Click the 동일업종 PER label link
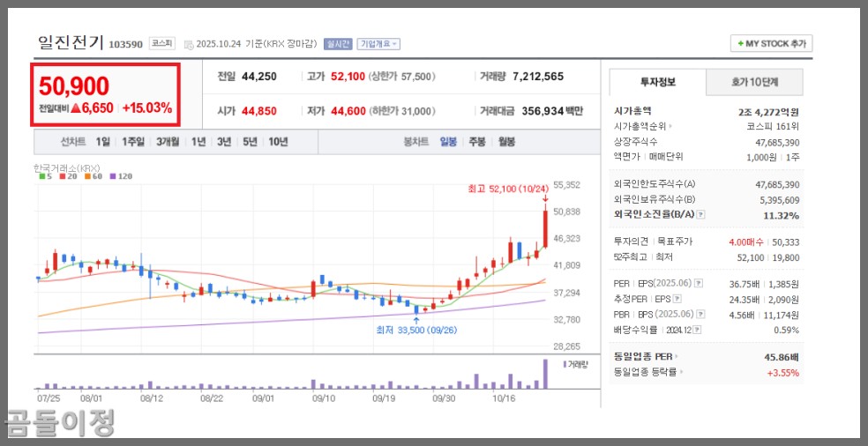 pyautogui.click(x=643, y=357)
